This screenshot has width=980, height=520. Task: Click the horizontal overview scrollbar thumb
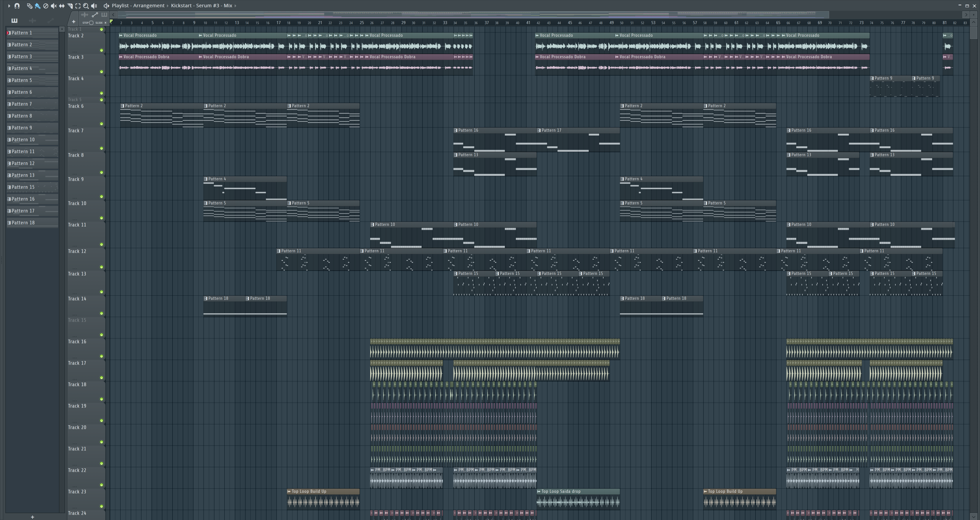pos(473,15)
